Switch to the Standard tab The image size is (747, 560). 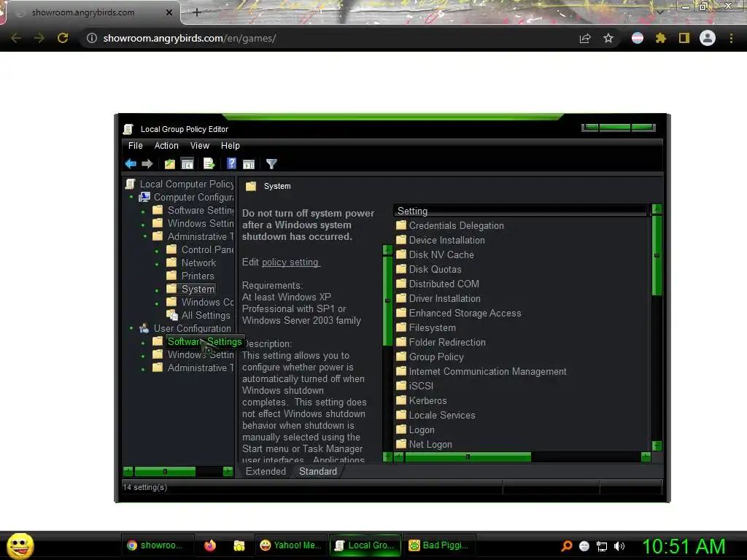[318, 472]
